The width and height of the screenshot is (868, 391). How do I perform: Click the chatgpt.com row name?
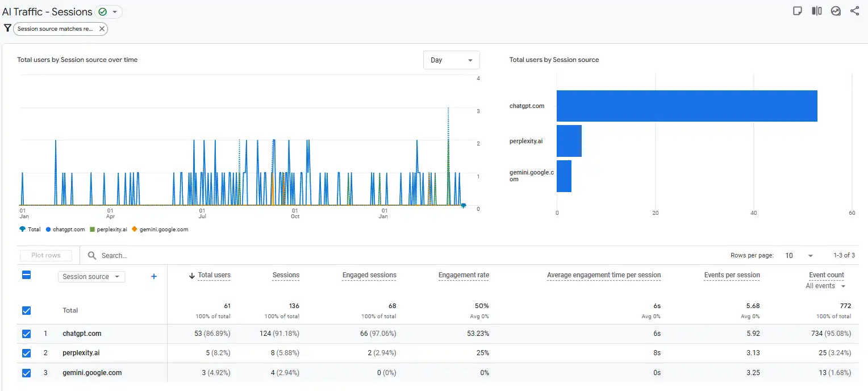click(82, 334)
